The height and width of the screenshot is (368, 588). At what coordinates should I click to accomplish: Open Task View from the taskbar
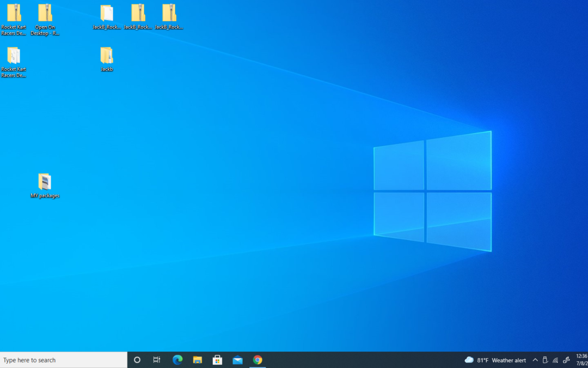157,360
